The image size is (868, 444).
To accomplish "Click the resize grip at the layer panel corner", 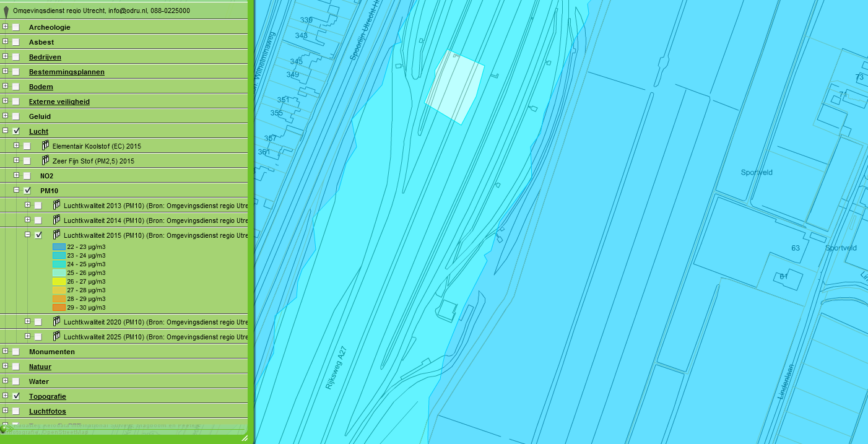I will pyautogui.click(x=245, y=438).
